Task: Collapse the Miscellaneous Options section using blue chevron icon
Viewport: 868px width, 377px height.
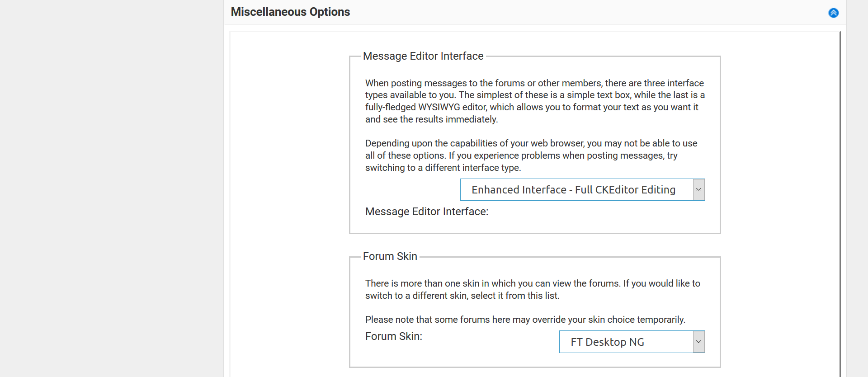Action: point(833,13)
